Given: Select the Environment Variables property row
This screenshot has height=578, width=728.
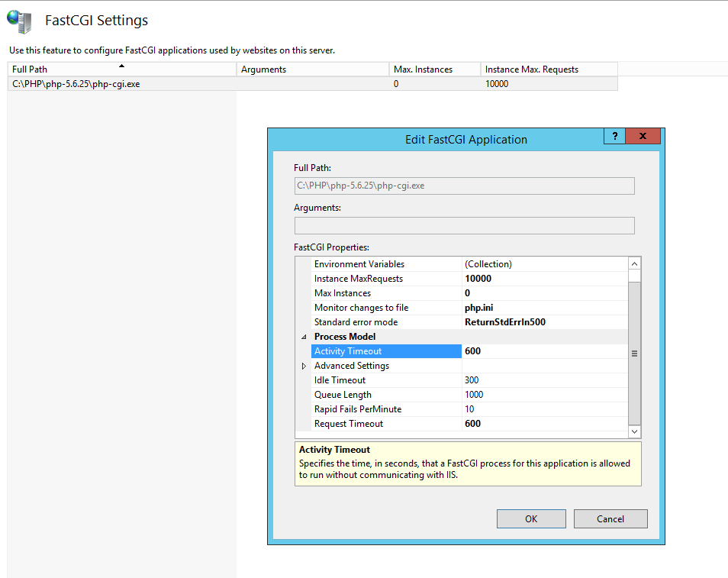Looking at the screenshot, I should click(469, 264).
